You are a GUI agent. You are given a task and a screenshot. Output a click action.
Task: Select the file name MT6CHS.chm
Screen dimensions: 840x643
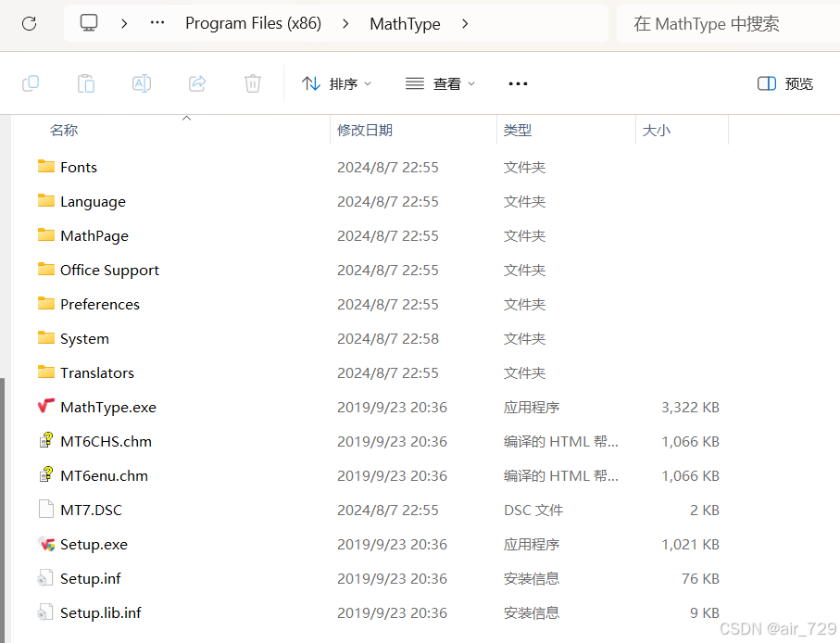pos(107,442)
